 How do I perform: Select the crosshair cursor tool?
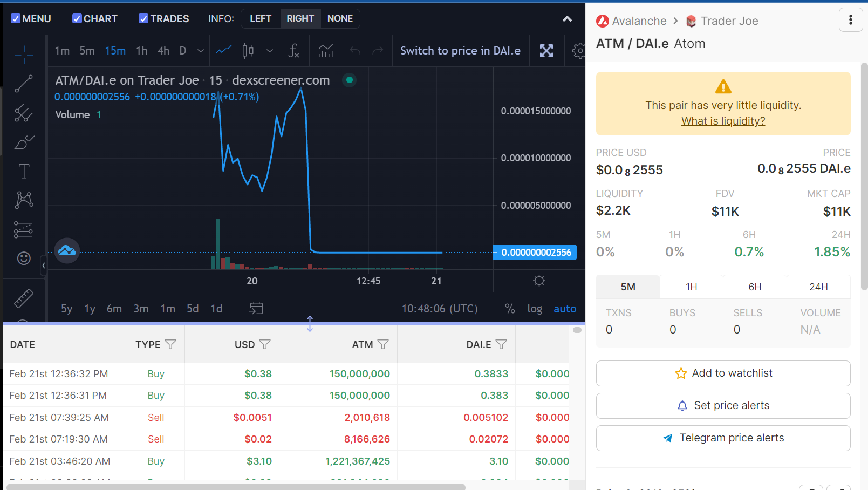click(24, 55)
